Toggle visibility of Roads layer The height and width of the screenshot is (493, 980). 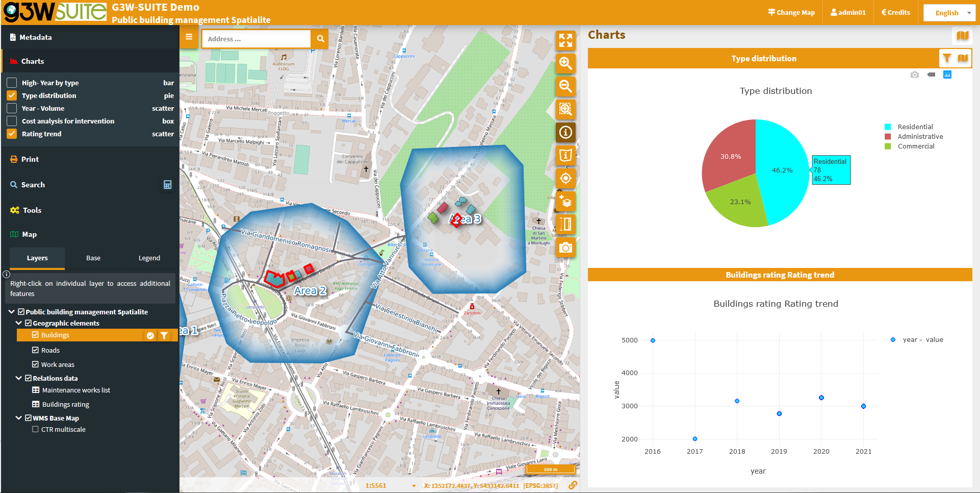35,350
